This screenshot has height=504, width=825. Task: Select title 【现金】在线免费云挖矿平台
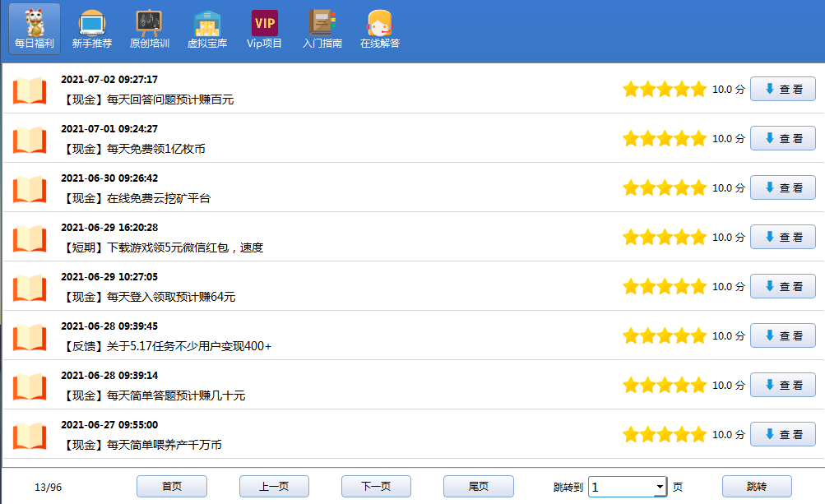[137, 198]
